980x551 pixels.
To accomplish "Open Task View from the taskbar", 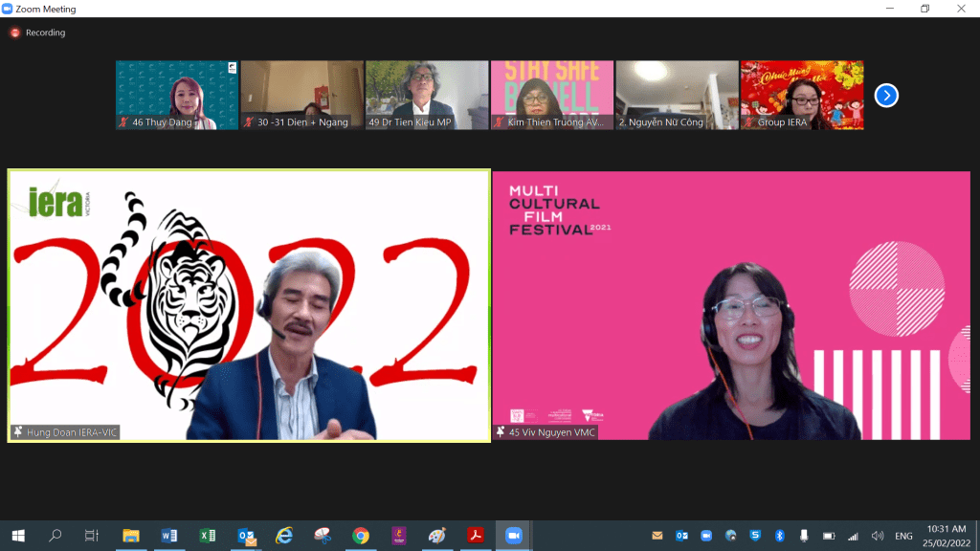I will click(x=92, y=536).
